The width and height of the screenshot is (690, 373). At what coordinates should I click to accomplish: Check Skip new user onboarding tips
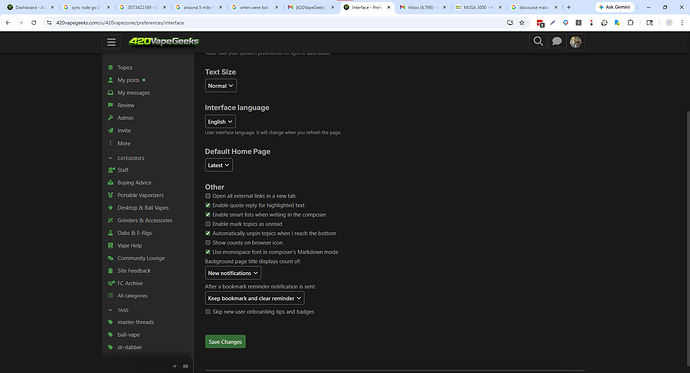click(x=208, y=311)
